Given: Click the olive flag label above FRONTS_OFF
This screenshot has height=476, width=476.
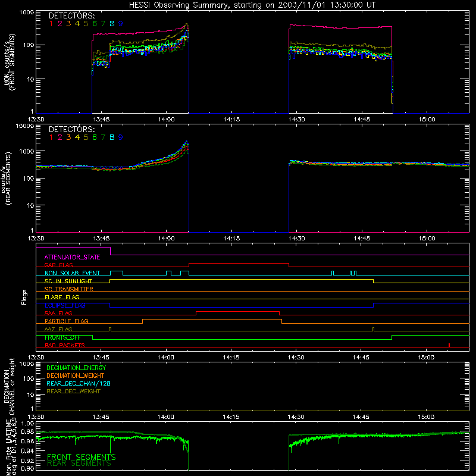Looking at the screenshot, I should (x=58, y=329).
